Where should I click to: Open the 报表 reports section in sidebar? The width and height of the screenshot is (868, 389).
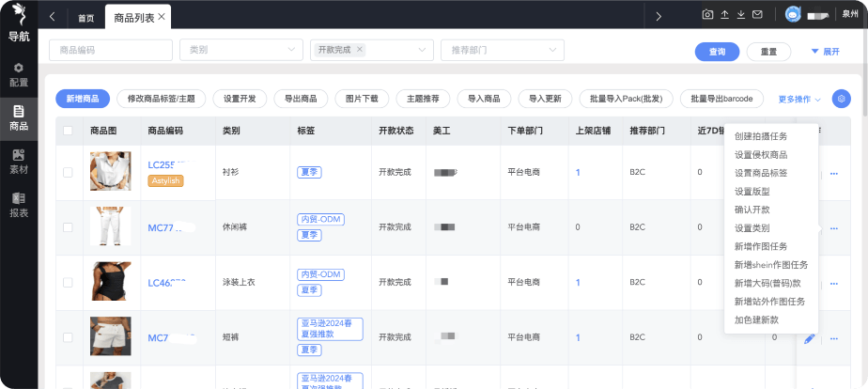pyautogui.click(x=19, y=204)
